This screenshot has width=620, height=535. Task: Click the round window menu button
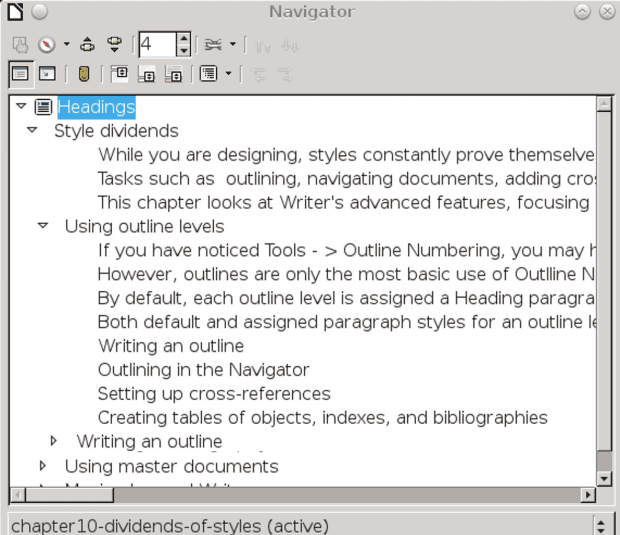(40, 12)
